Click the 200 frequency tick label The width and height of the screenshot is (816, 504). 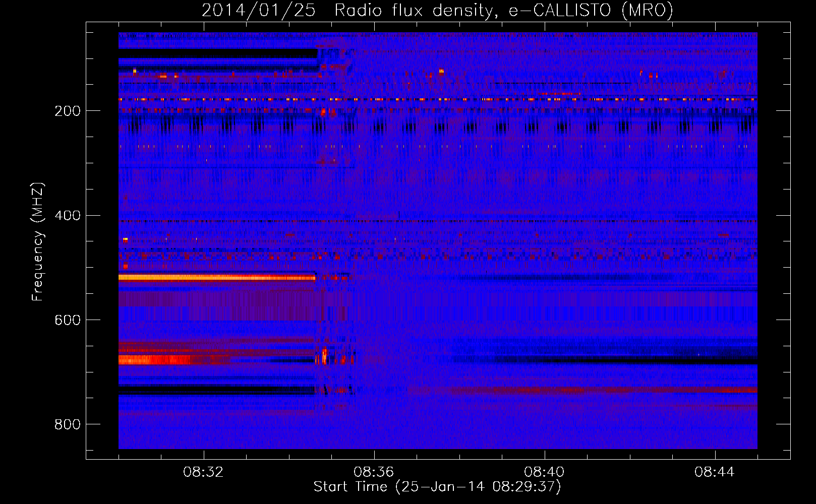click(x=68, y=111)
